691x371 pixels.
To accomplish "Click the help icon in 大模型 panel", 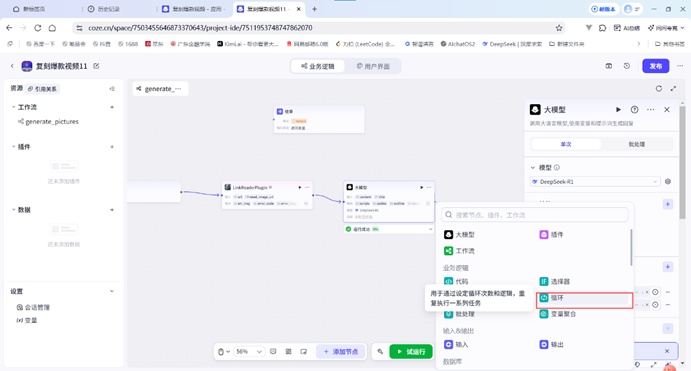I will pyautogui.click(x=635, y=110).
